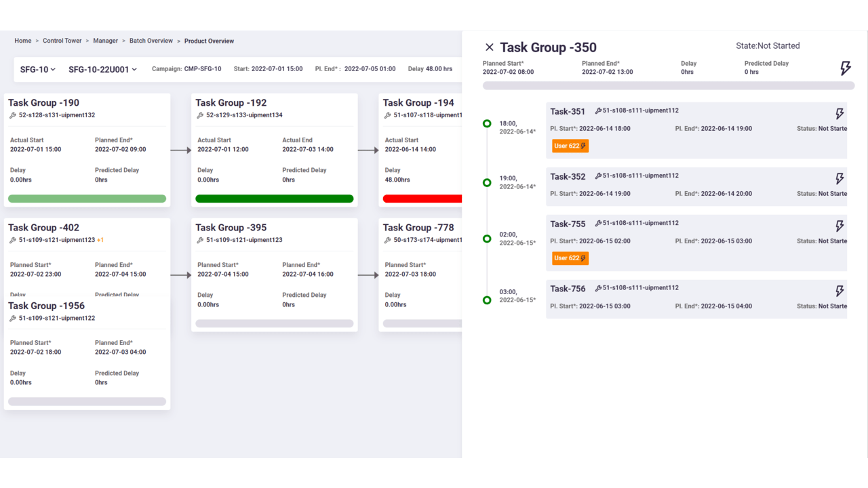Expand the SFG-10-22U001 batch dropdown
This screenshot has height=488, width=868.
102,69
